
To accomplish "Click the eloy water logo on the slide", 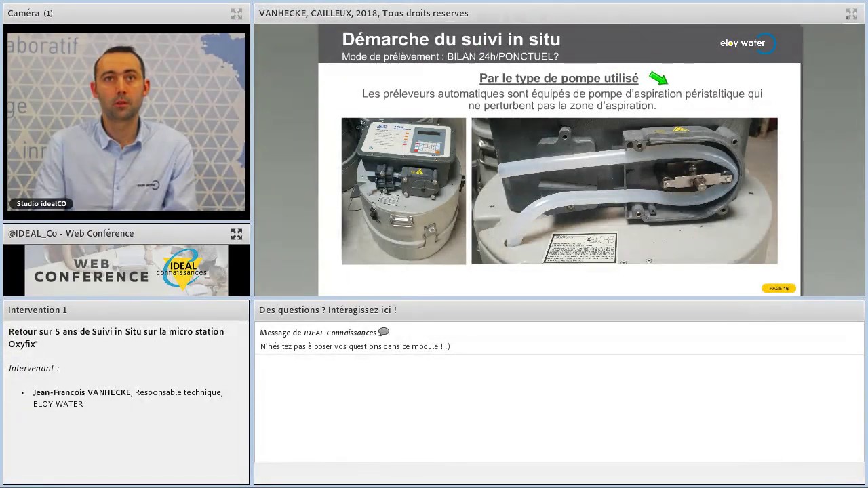I will tap(747, 43).
